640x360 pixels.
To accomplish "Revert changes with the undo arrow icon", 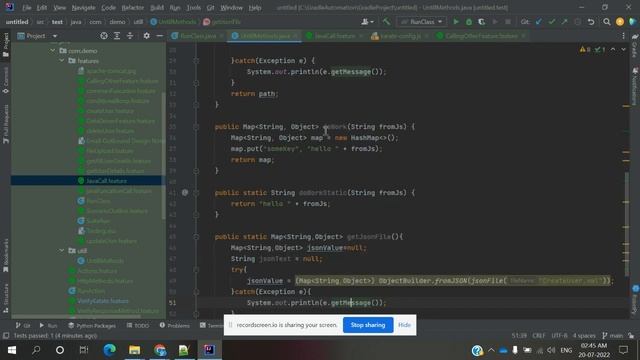I will [591, 22].
